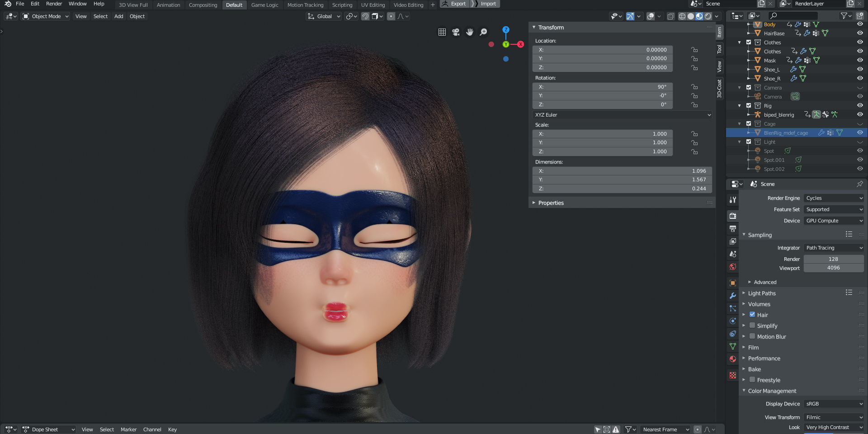
Task: Open Render properties tab icon
Action: tap(733, 216)
